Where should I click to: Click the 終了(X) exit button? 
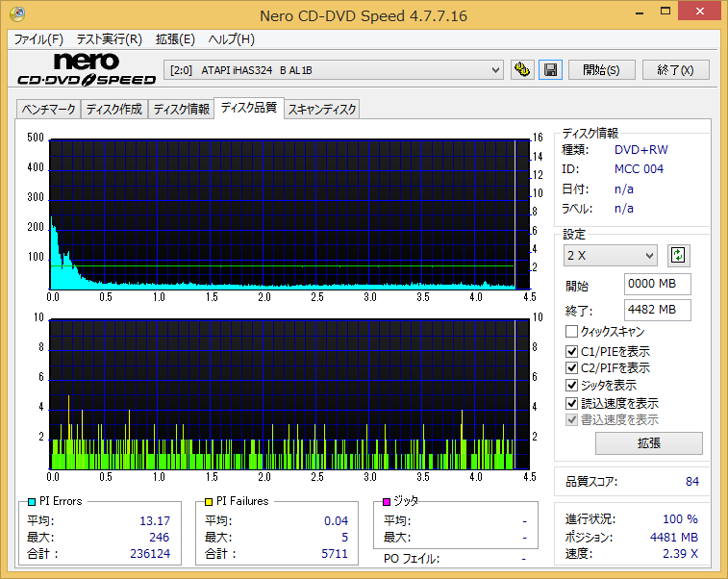tap(675, 69)
